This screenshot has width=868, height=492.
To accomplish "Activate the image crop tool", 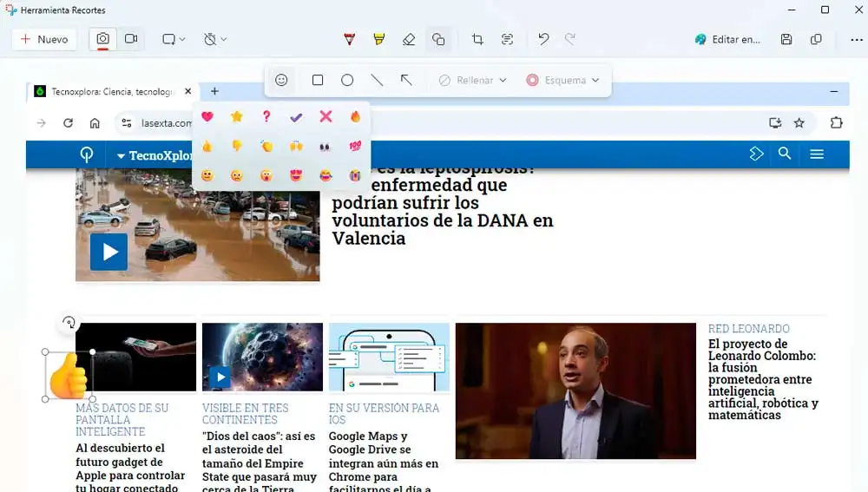I will pyautogui.click(x=477, y=39).
